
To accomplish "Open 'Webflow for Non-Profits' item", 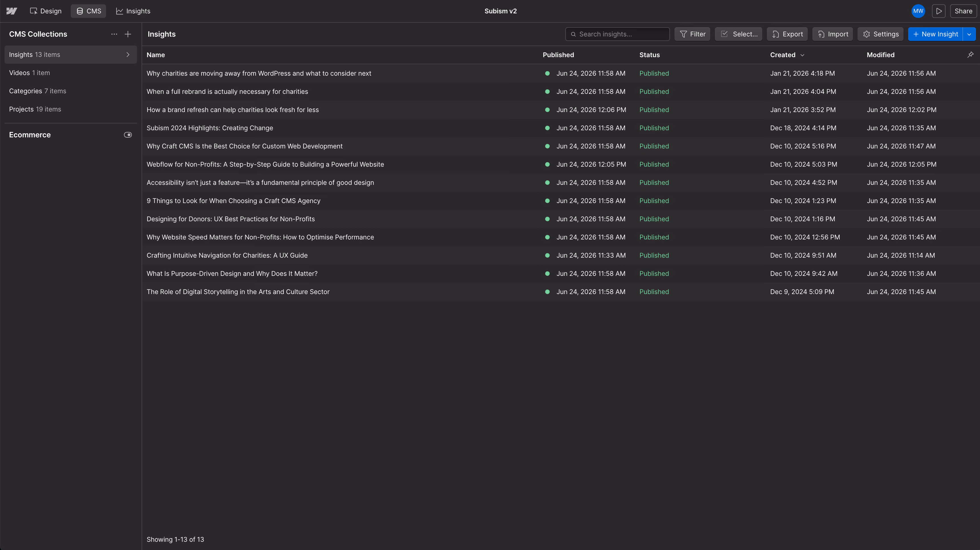I will 265,164.
